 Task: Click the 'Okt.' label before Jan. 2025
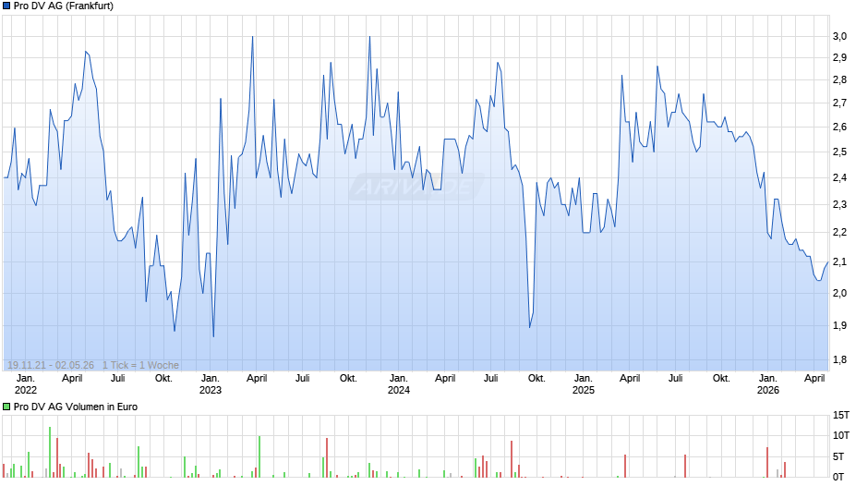[536, 379]
